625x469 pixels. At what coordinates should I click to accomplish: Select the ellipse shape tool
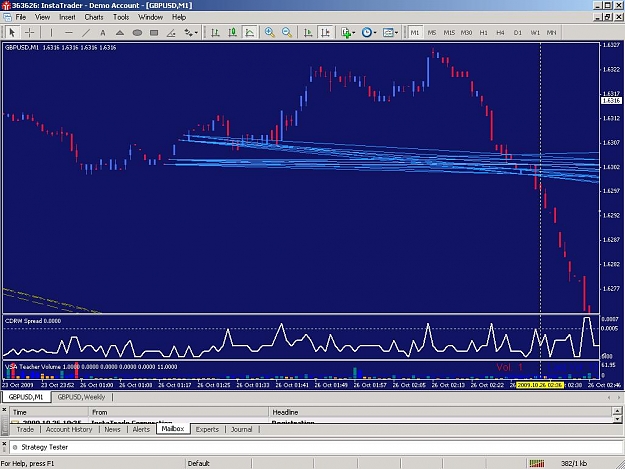click(x=137, y=33)
